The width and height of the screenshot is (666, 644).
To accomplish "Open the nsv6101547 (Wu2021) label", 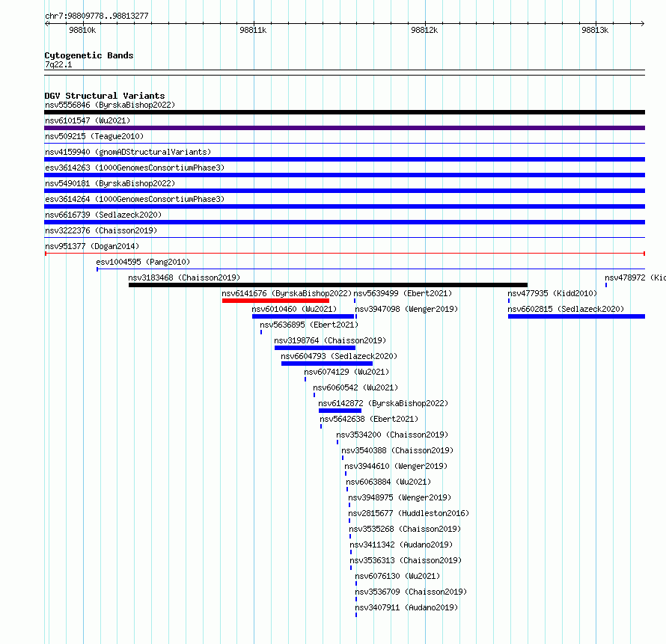I will click(88, 120).
